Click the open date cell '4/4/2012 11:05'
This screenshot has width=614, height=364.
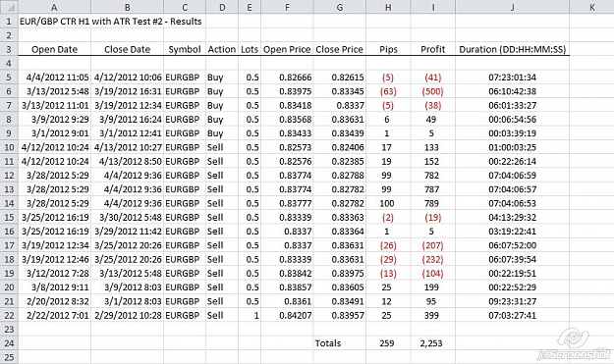pyautogui.click(x=55, y=78)
